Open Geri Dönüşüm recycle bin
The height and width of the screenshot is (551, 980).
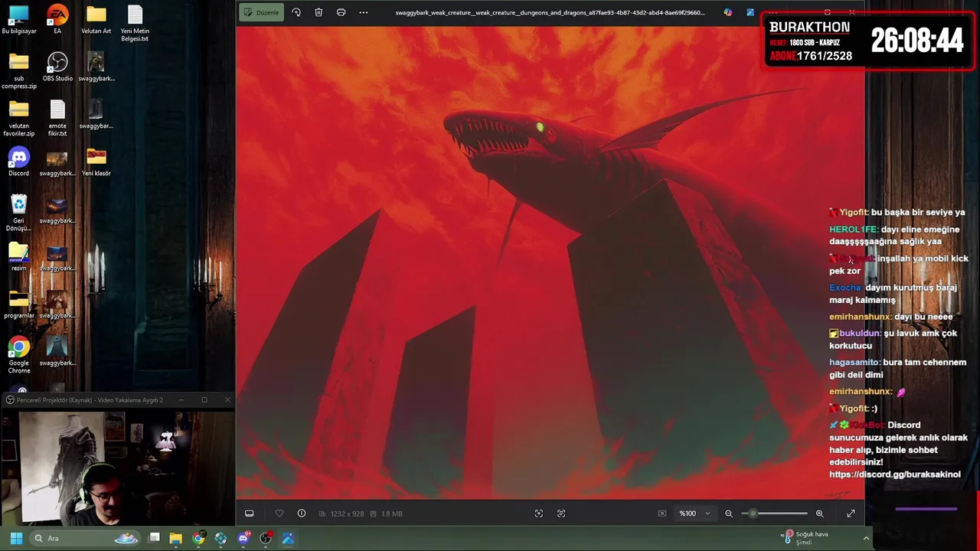click(x=18, y=214)
